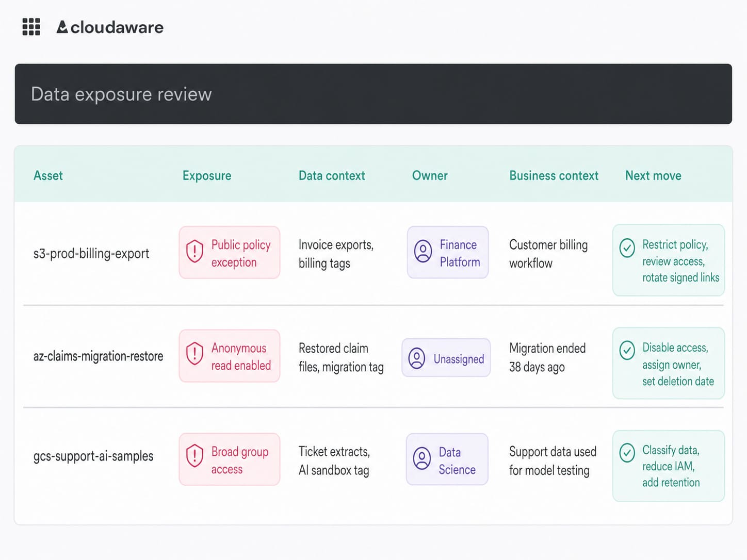The width and height of the screenshot is (747, 560).
Task: Click Support data used for model testing
Action: point(553,460)
